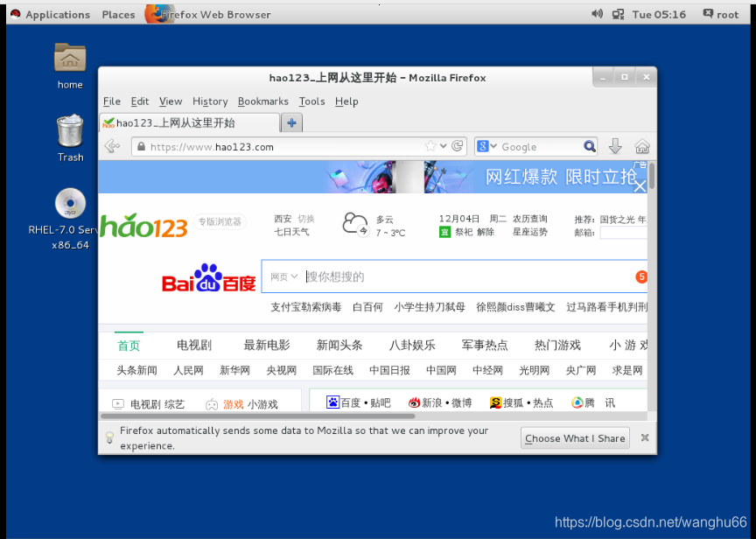Open the Applications menu in the top panel

coord(58,15)
